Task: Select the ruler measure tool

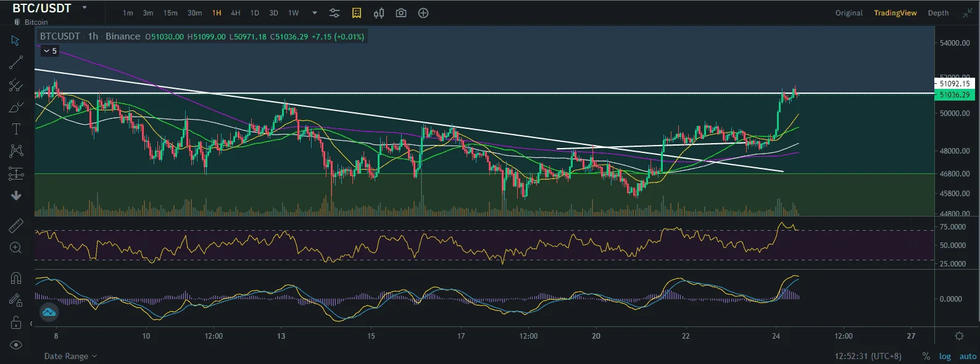Action: tap(16, 226)
